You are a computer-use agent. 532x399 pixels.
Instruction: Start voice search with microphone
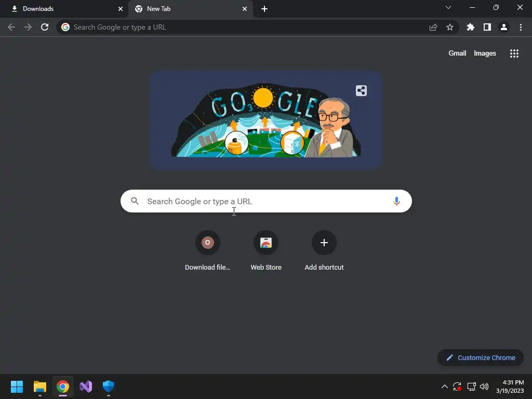396,201
